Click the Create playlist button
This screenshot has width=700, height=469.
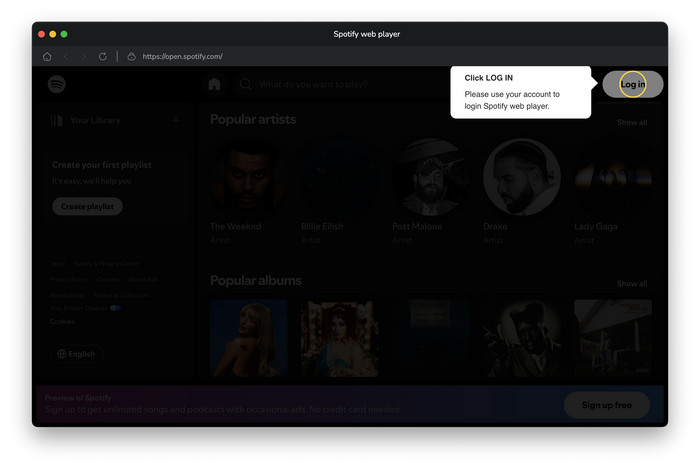coord(88,206)
